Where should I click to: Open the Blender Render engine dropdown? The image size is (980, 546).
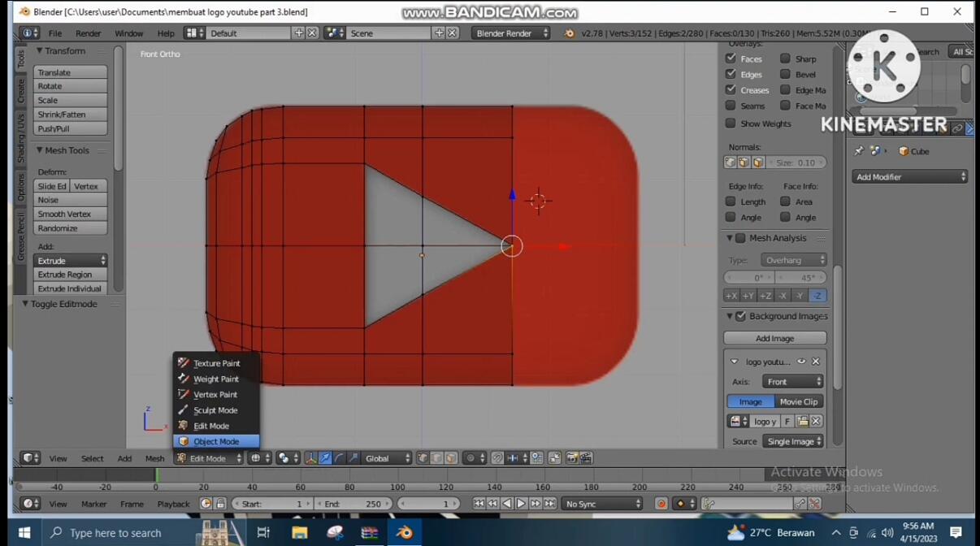(x=512, y=32)
